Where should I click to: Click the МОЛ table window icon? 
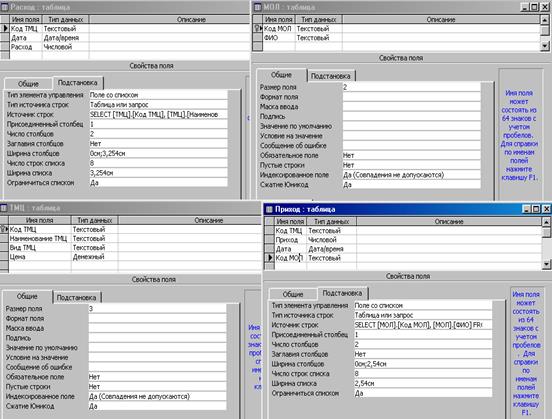click(258, 7)
